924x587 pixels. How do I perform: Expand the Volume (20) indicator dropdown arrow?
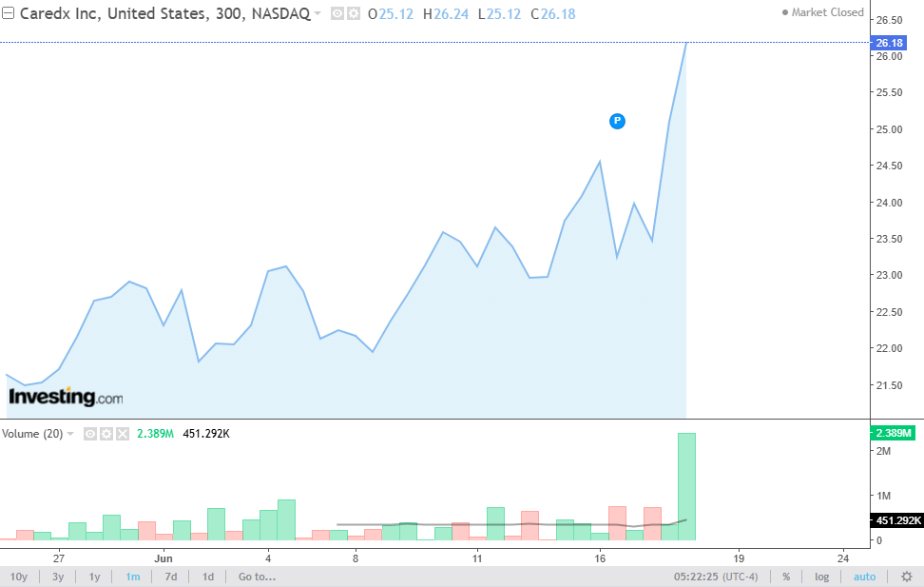click(70, 434)
